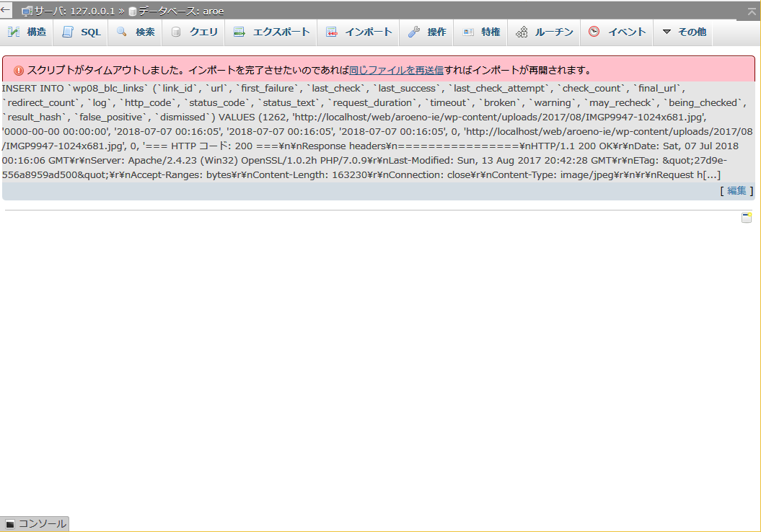The height and width of the screenshot is (532, 761).
Task: Click the small page icon below the divider
Action: pyautogui.click(x=747, y=218)
